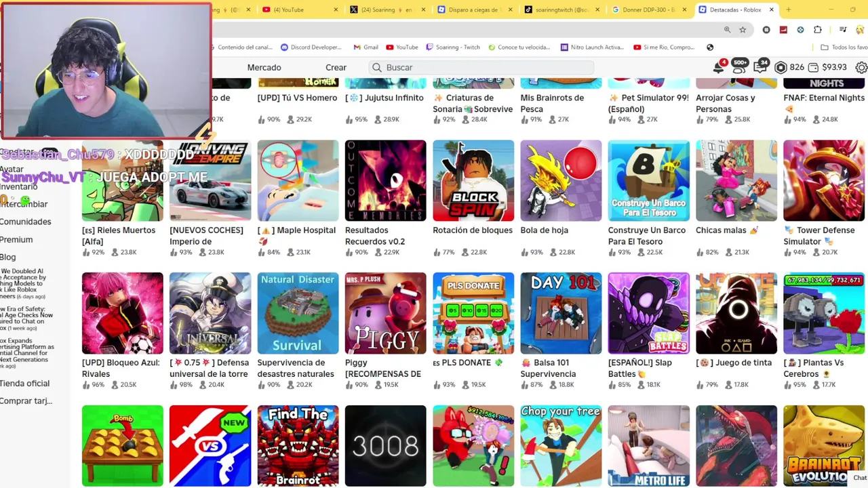
Task: Open the Universal tower defense thumbnail
Action: coord(210,313)
